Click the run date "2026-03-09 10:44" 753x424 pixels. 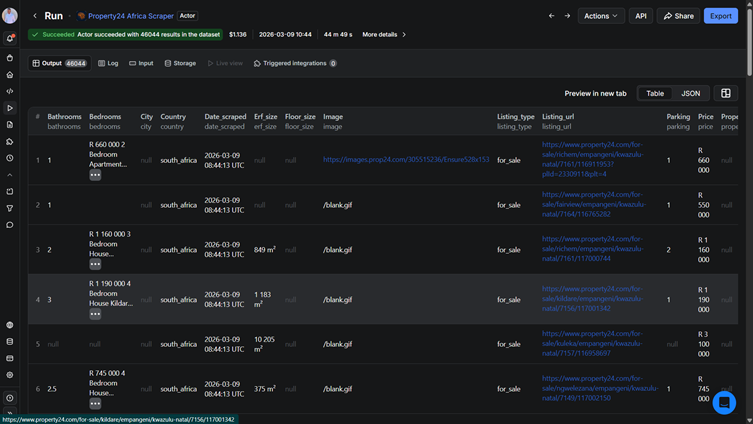pyautogui.click(x=285, y=35)
